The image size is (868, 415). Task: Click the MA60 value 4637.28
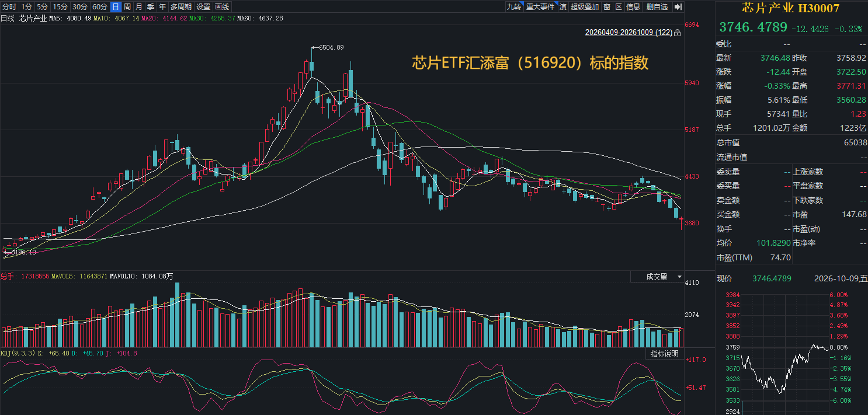270,19
